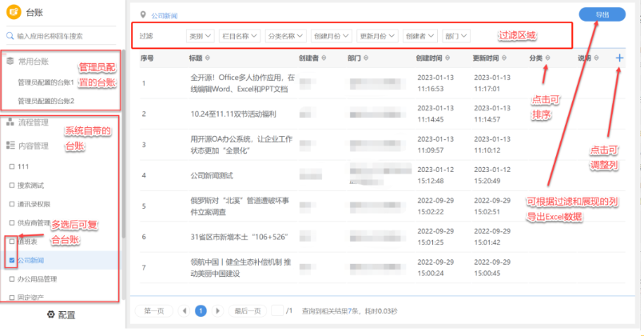Click row titled 用开源OA办公系统

coord(382,145)
